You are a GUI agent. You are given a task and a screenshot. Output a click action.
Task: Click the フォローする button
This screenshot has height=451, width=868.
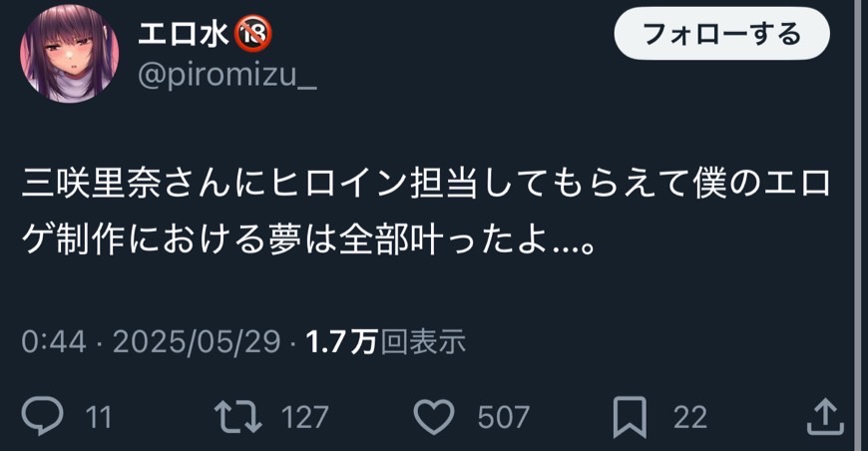pos(722,34)
